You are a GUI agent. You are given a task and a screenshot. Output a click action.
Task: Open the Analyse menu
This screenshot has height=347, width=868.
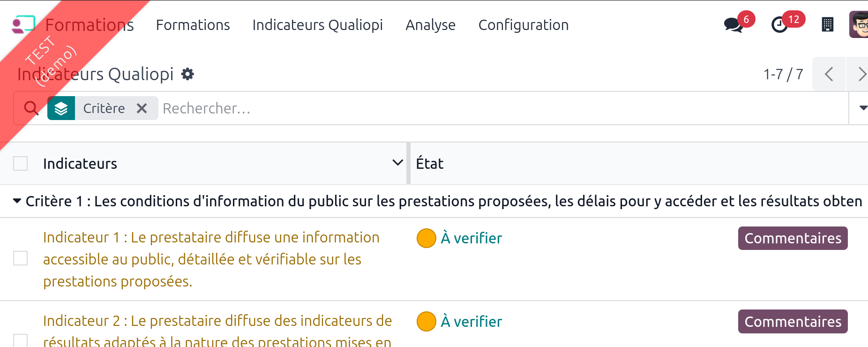[x=430, y=25]
